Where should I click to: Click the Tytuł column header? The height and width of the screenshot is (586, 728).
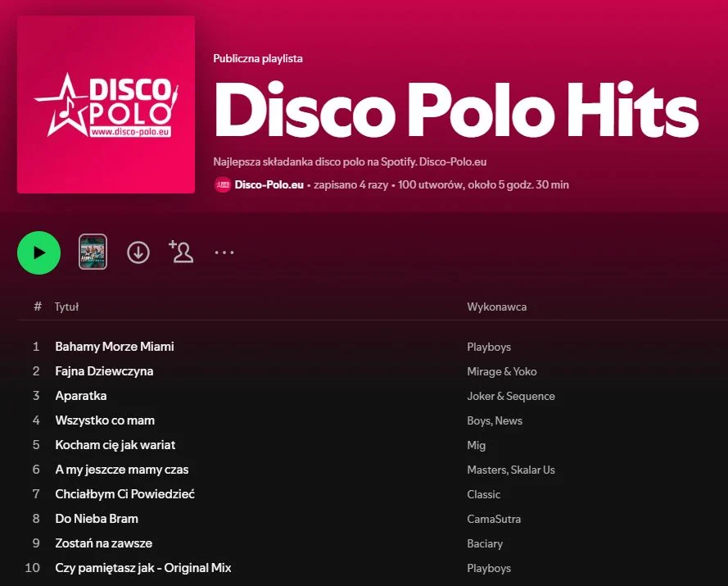click(66, 307)
